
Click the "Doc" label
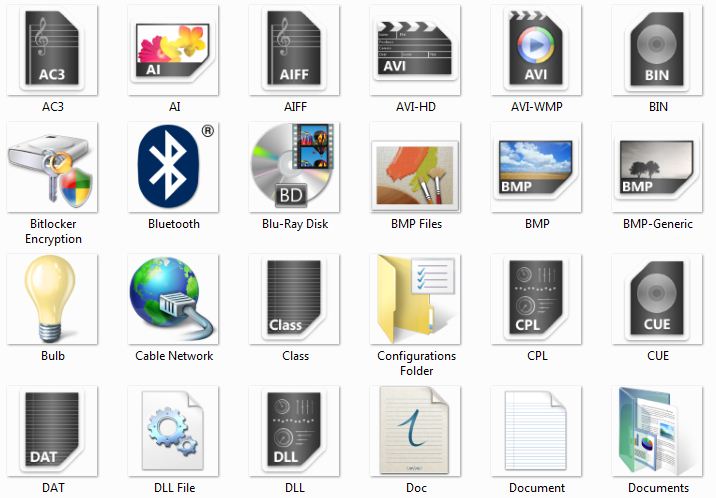(x=416, y=488)
